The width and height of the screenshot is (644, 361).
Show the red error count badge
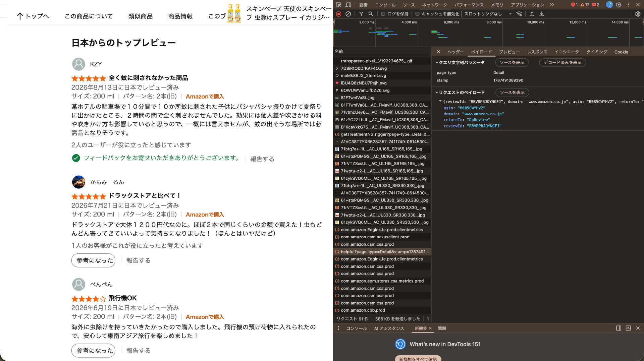tap(574, 5)
